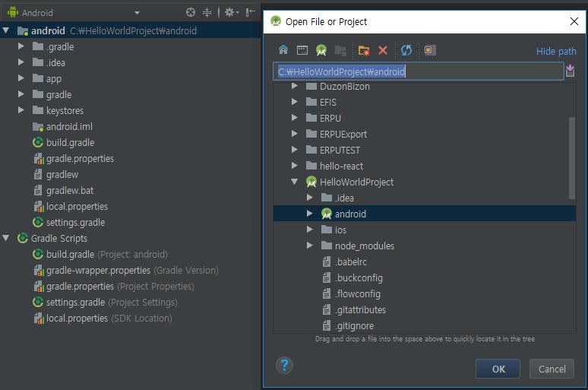Expand the .idea folder in Project panel
The width and height of the screenshot is (588, 390).
click(21, 62)
